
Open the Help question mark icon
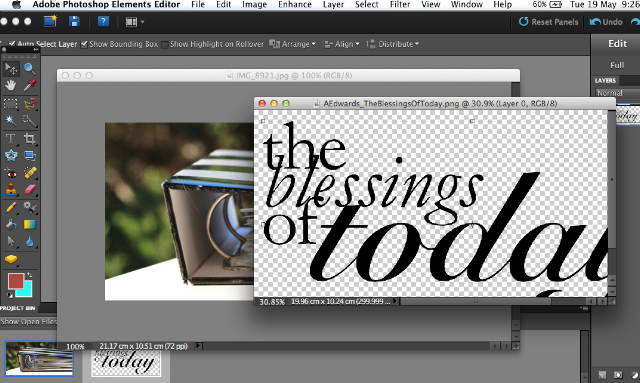pos(103,22)
